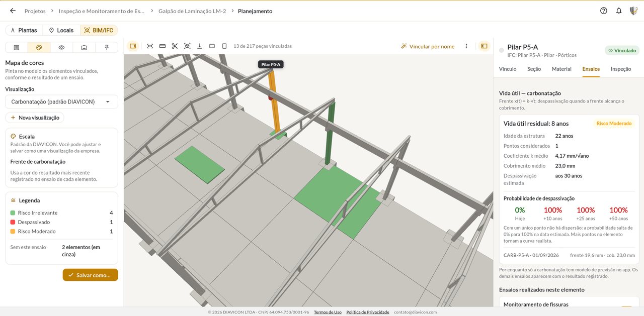Click the Pilar P5-A tooltip label
Screen dimensions: 644x316
(x=271, y=64)
